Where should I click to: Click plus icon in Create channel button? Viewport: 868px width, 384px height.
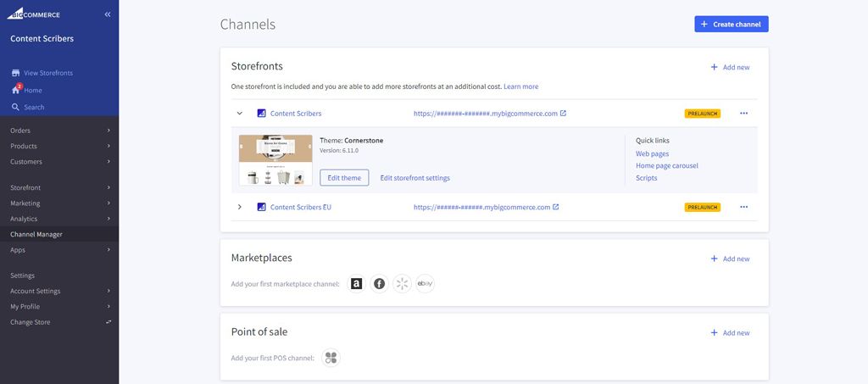[x=704, y=25]
